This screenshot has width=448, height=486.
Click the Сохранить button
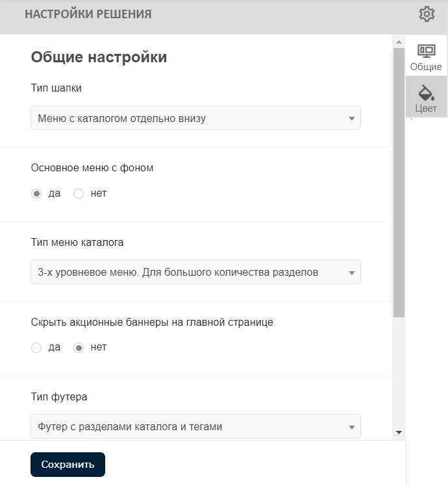[x=68, y=465]
